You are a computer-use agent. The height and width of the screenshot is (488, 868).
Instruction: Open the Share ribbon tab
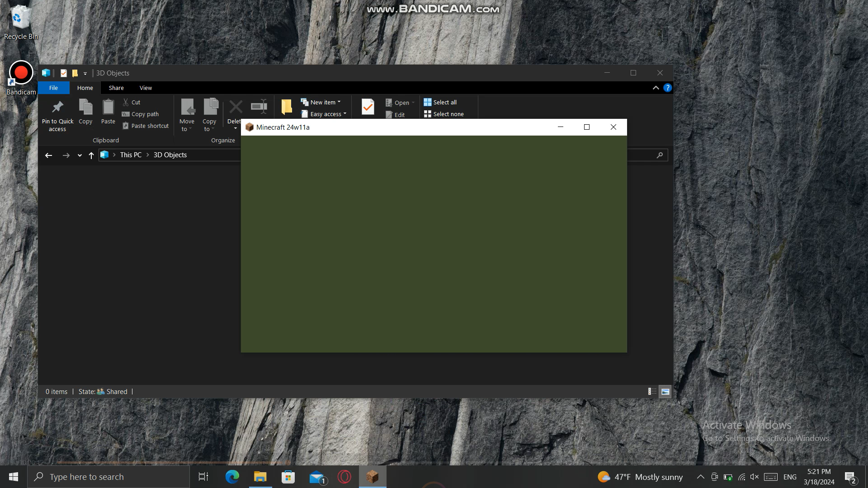[116, 88]
